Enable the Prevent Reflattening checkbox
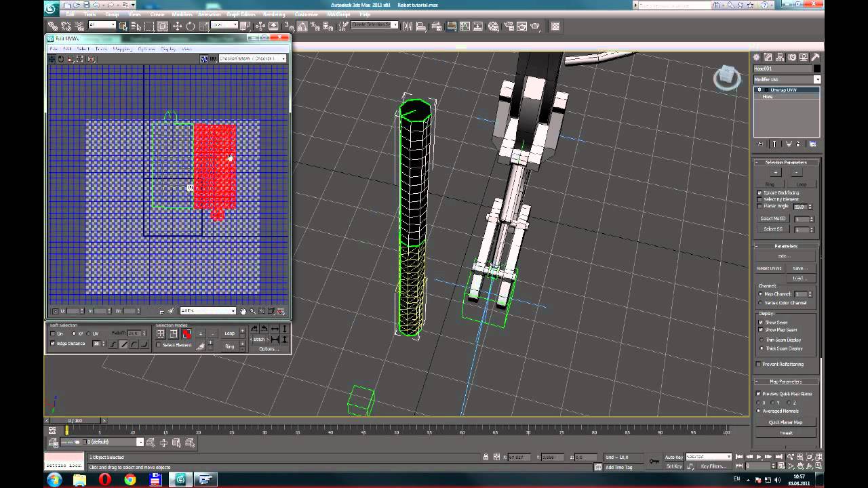868x488 pixels. click(x=758, y=365)
